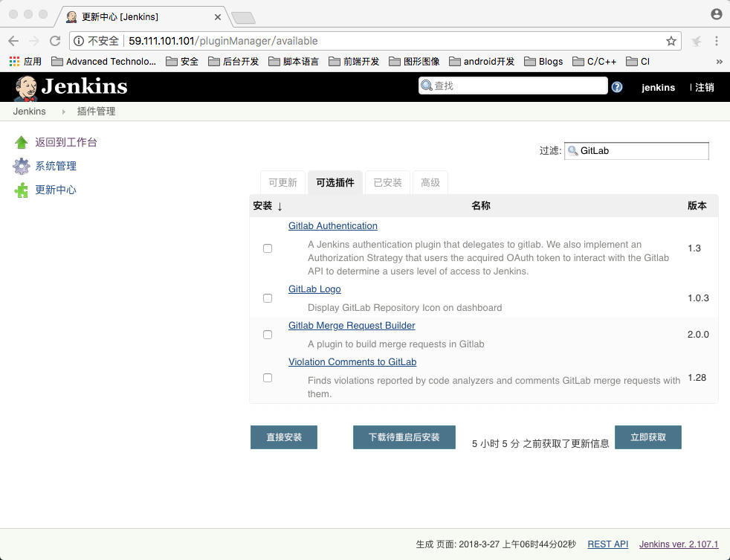This screenshot has width=730, height=560.
Task: Switch to the 高级 tab
Action: click(x=430, y=183)
